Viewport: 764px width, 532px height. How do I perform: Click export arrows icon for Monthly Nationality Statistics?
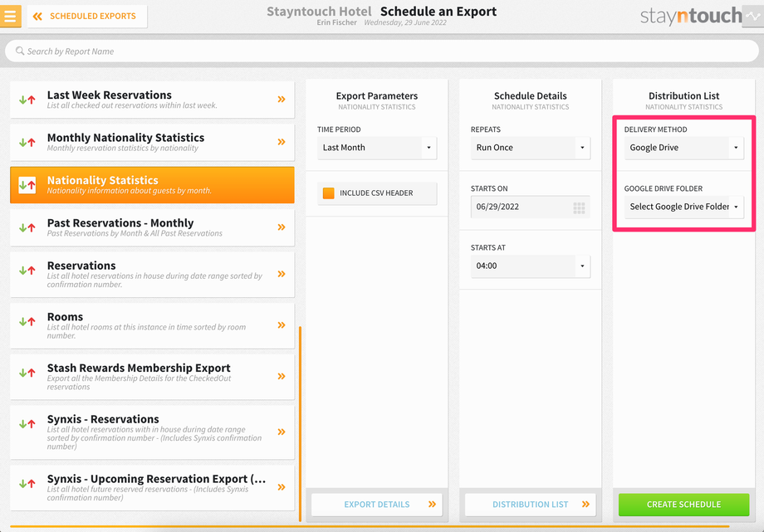pyautogui.click(x=27, y=142)
